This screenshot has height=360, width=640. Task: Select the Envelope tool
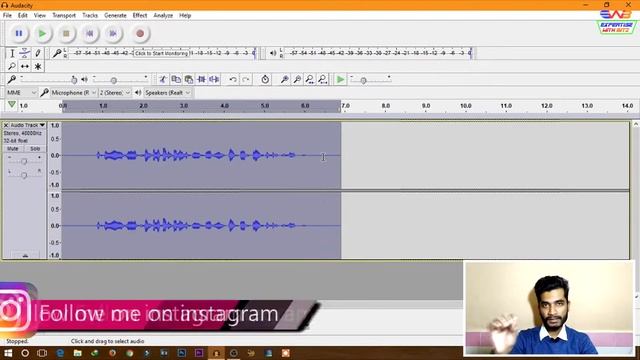(x=25, y=53)
